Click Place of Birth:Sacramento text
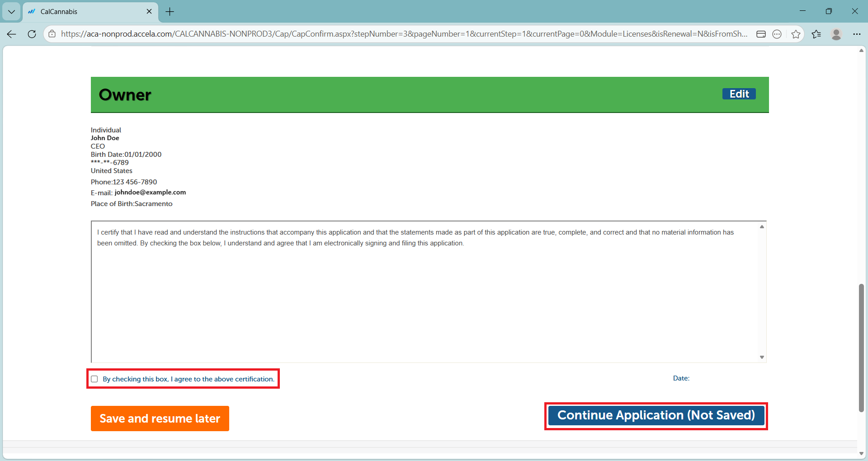 pyautogui.click(x=132, y=204)
